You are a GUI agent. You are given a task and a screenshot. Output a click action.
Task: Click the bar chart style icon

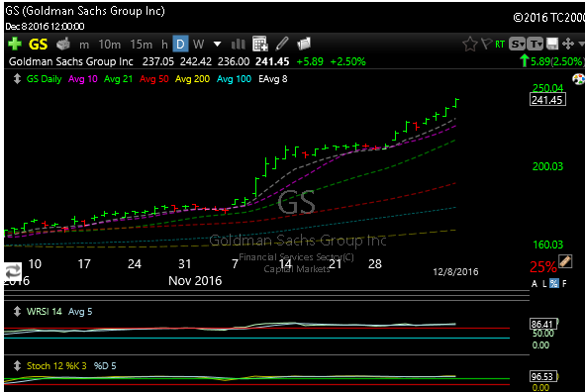pos(238,45)
